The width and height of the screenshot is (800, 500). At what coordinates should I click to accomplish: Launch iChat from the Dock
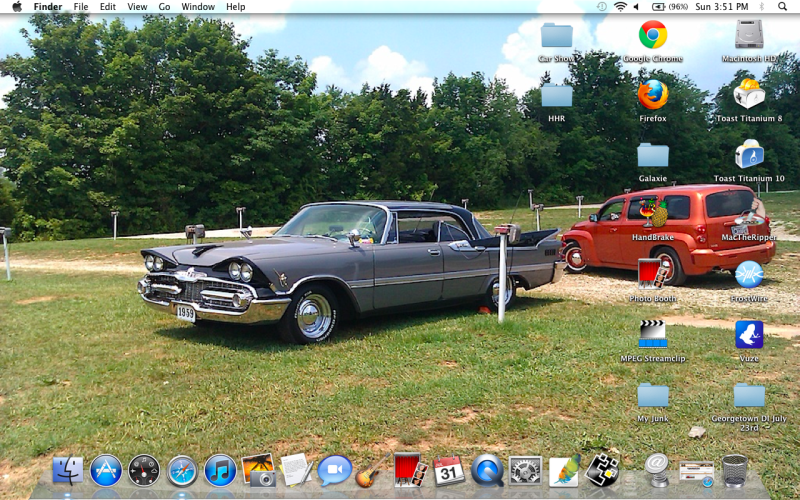pos(335,470)
